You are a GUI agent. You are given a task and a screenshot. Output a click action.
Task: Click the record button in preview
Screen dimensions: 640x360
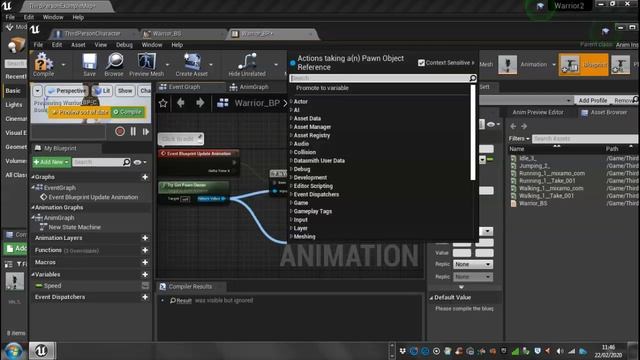click(120, 131)
